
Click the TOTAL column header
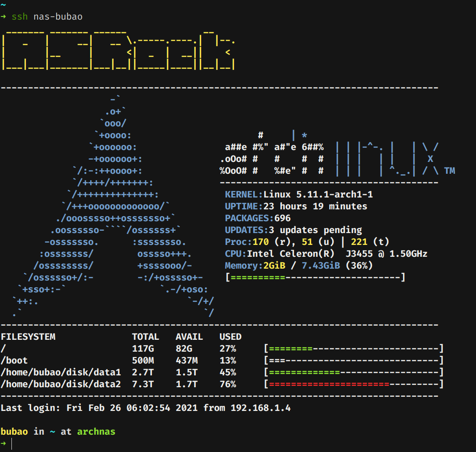[x=146, y=337]
